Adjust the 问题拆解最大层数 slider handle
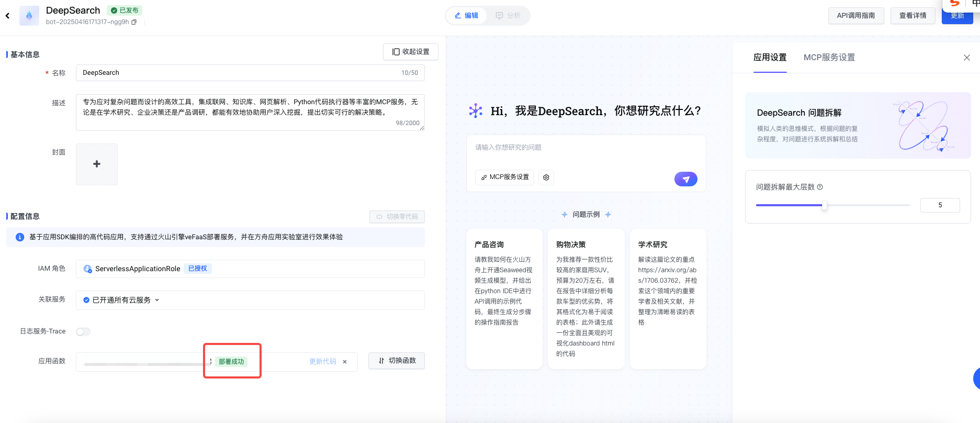This screenshot has height=423, width=980. [x=825, y=205]
